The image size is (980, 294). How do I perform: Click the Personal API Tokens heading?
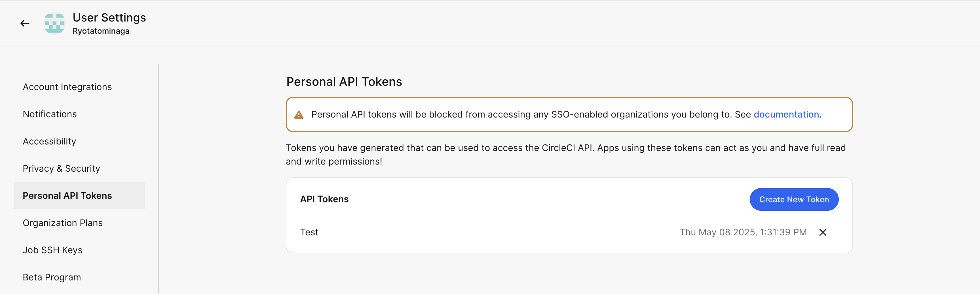[344, 82]
